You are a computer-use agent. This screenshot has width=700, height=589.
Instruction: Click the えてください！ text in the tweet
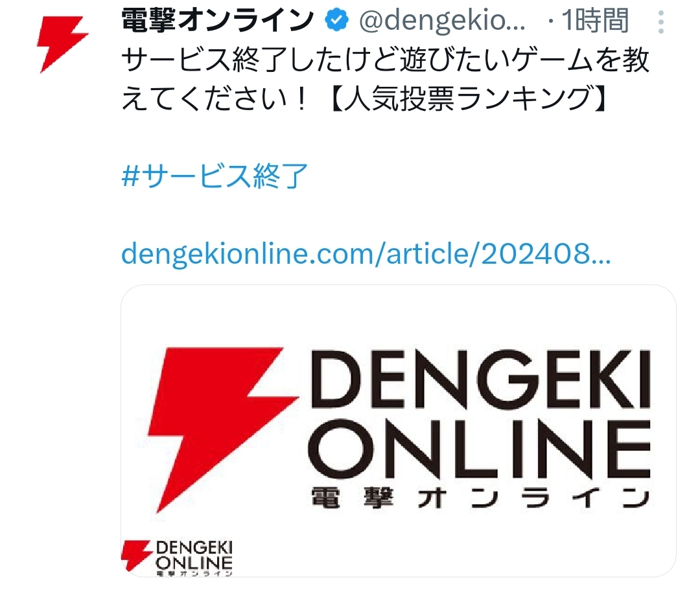point(215,98)
